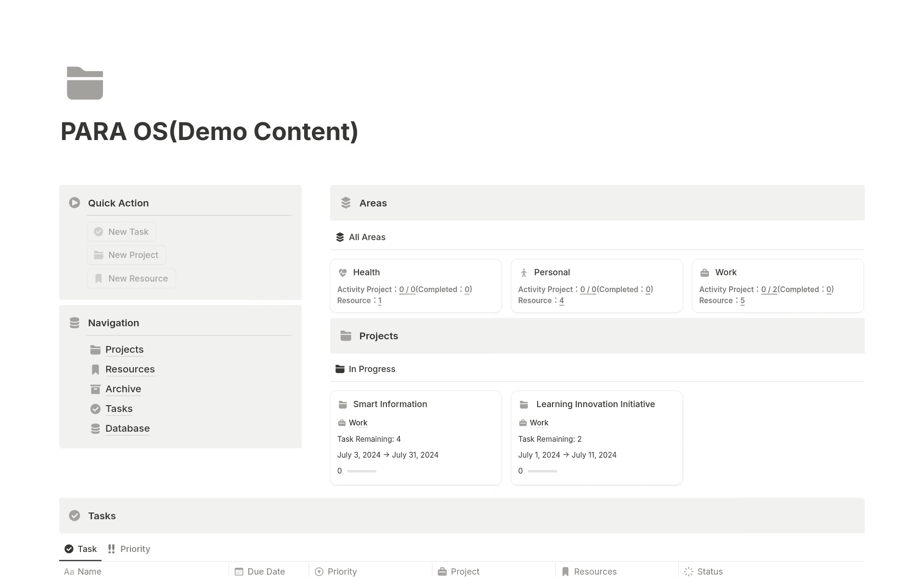
Task: Click the Health area heart icon
Action: click(x=342, y=272)
